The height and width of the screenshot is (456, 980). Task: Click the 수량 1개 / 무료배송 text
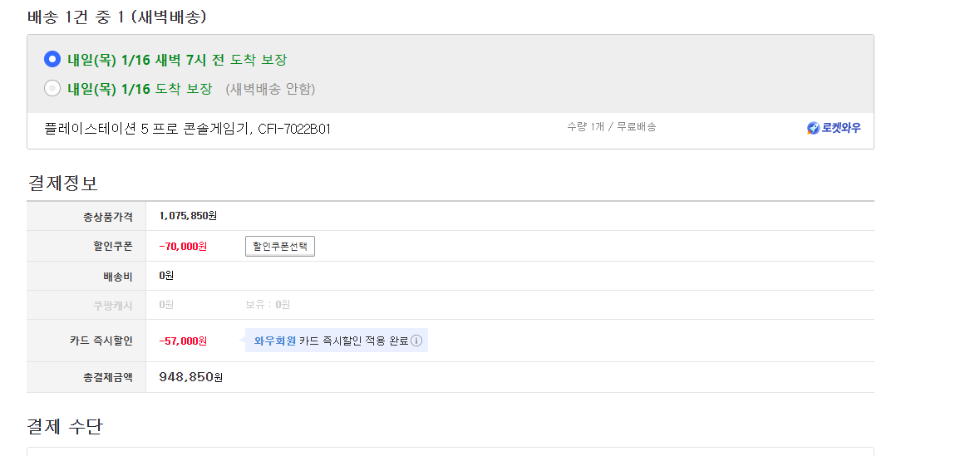tap(612, 127)
